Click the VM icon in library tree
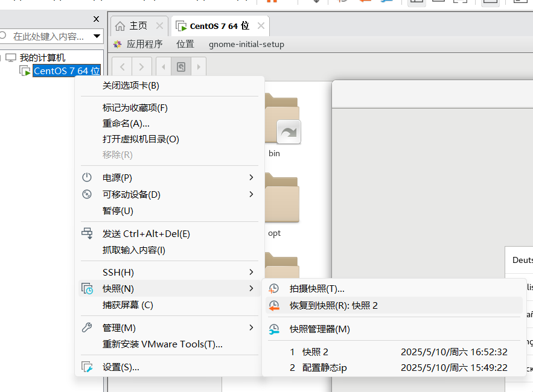Viewport: 533px width, 392px height. coord(25,71)
